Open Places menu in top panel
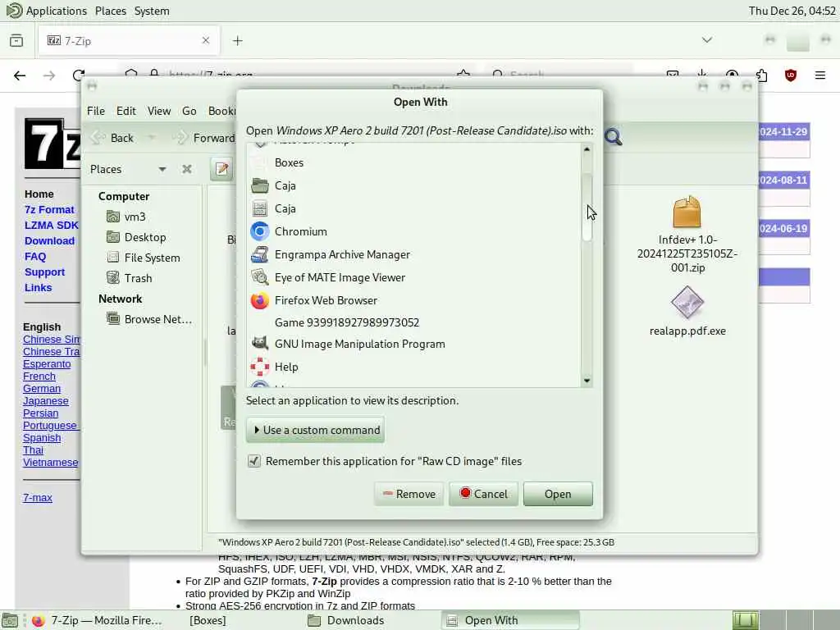Screen dimensions: 840x630 click(111, 11)
